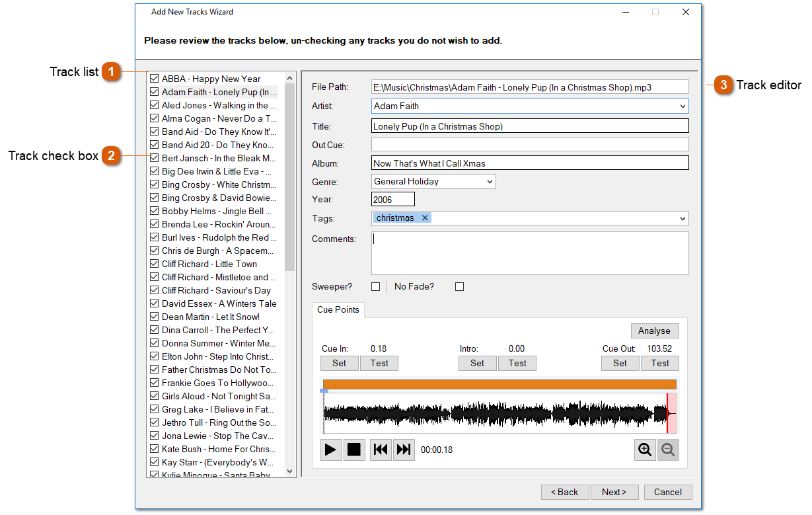Proceed with the Next button
Viewport: 812px width, 515px height.
[614, 492]
